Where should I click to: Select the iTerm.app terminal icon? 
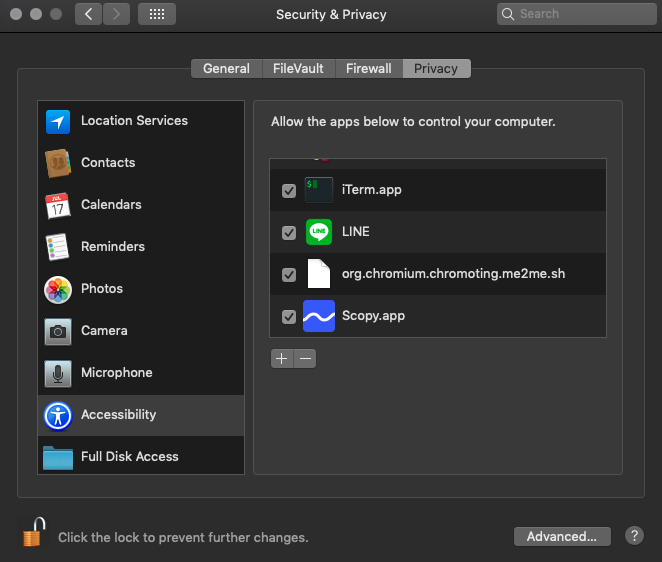pos(319,190)
